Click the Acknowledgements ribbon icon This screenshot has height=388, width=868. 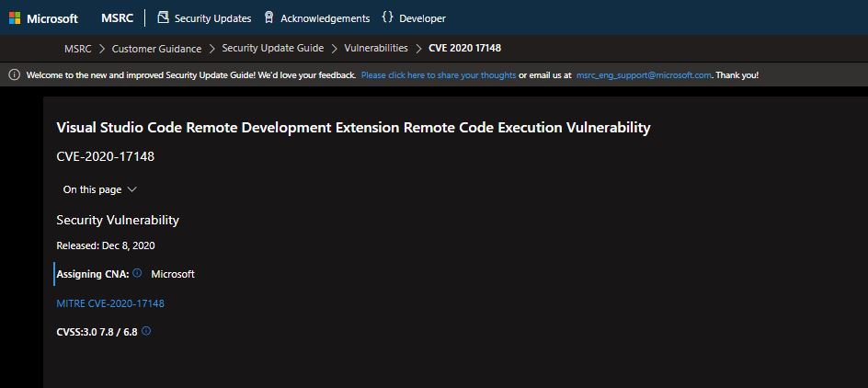268,17
